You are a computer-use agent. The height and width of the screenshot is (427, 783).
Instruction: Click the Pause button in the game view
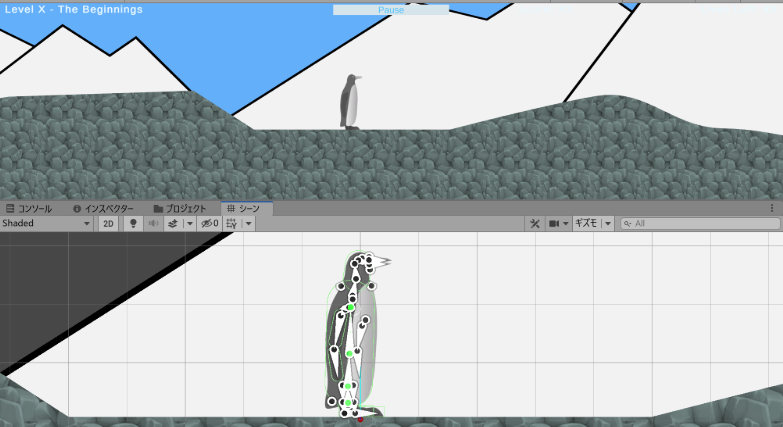(391, 10)
